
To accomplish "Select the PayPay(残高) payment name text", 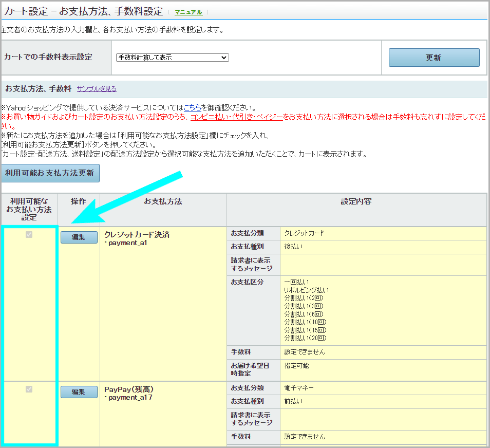I will (129, 389).
